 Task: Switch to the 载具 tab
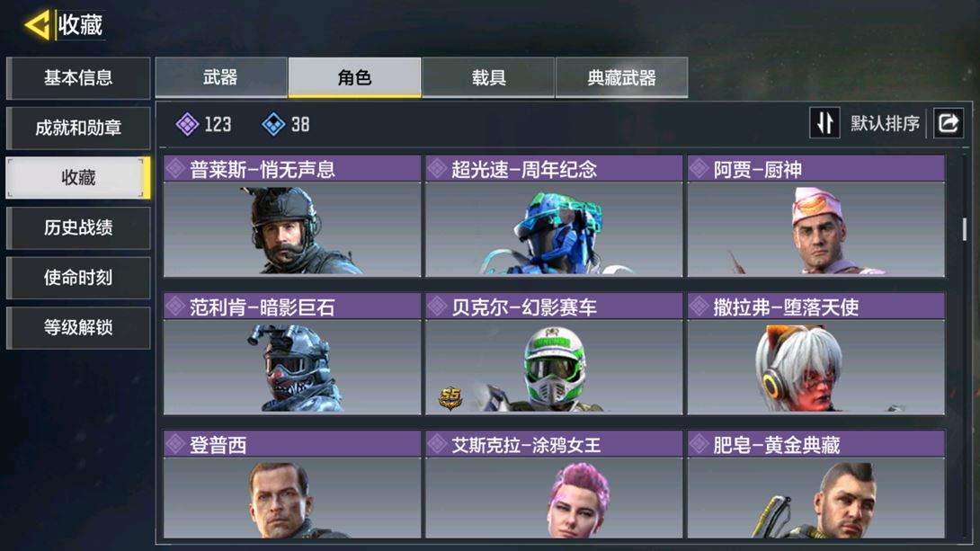click(488, 77)
